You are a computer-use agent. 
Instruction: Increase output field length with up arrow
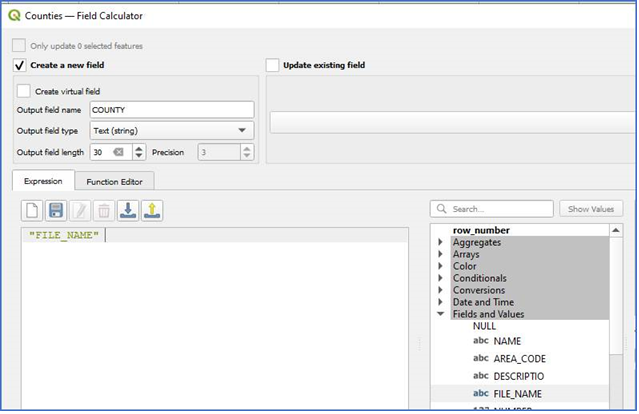[139, 148]
